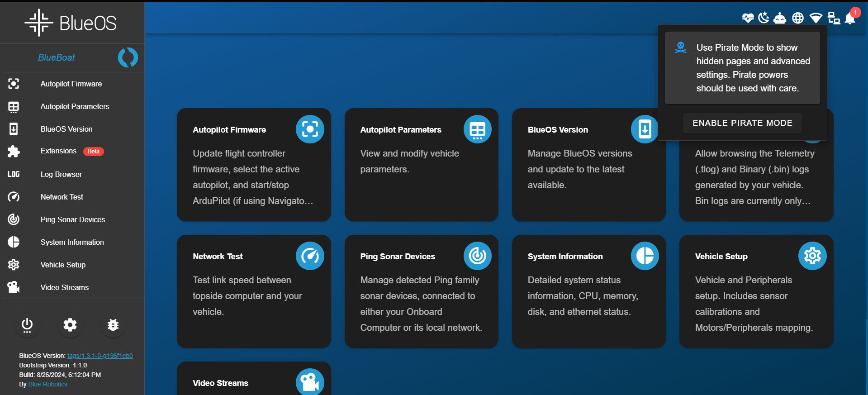Click the power menu button in the sidebar
This screenshot has width=868, height=395.
[x=27, y=325]
